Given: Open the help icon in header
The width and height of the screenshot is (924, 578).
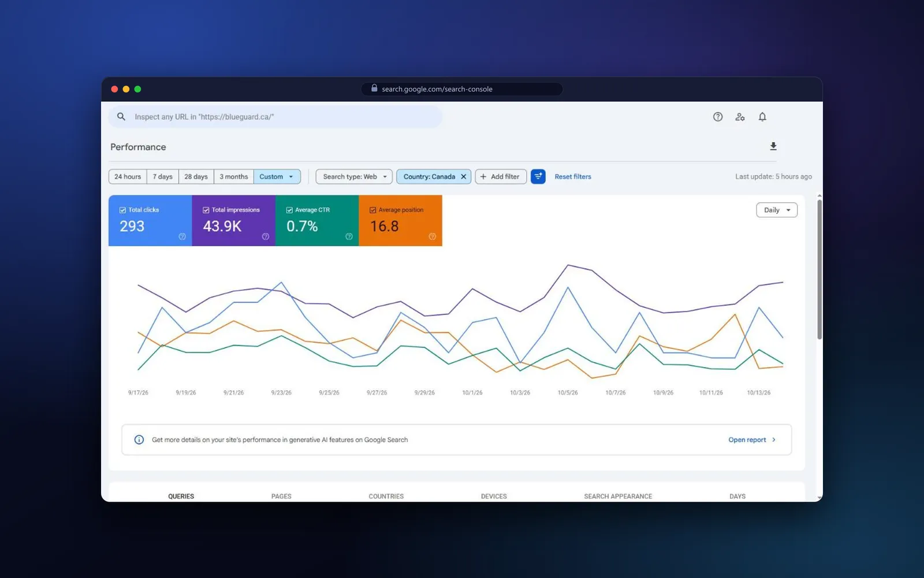Looking at the screenshot, I should (718, 117).
